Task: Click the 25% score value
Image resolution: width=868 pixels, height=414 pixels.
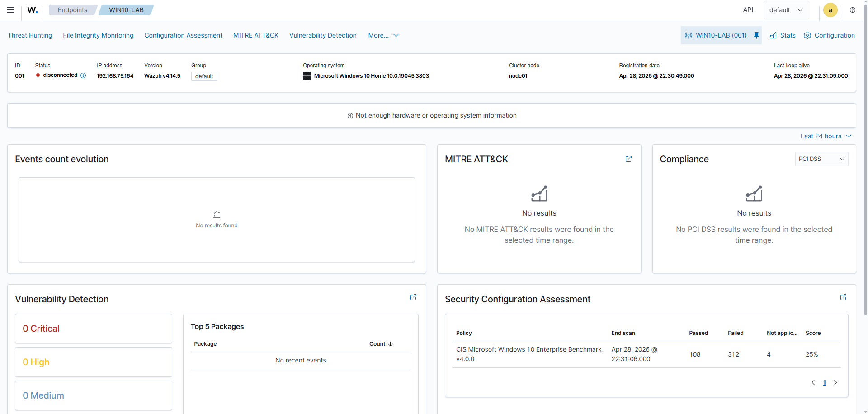Action: [811, 354]
